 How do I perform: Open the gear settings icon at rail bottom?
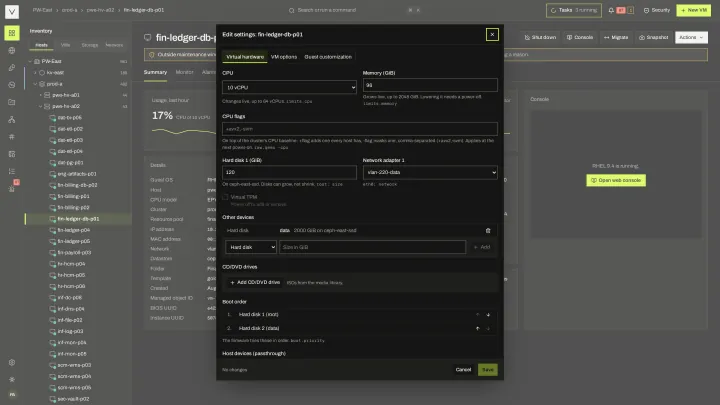click(x=12, y=362)
